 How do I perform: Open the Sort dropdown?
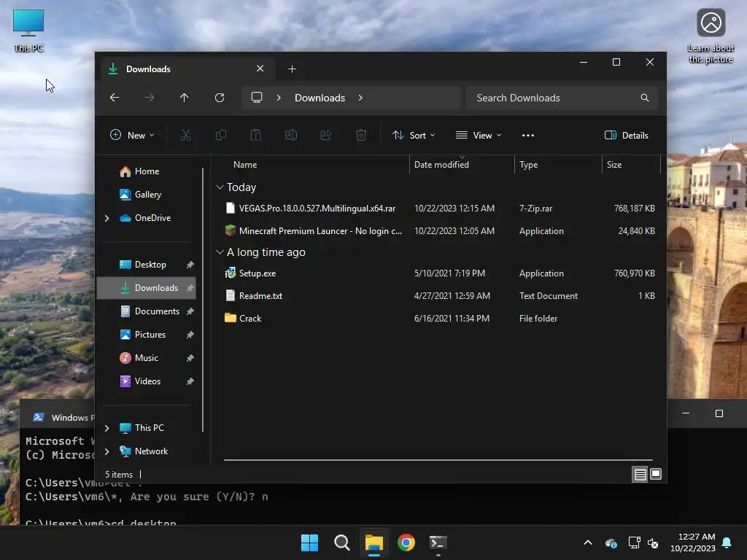[414, 135]
